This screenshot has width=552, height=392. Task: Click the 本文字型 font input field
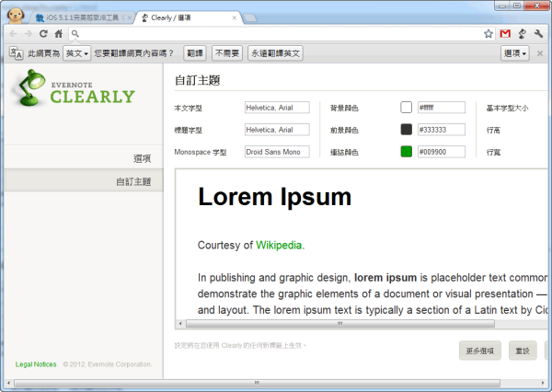(x=277, y=108)
